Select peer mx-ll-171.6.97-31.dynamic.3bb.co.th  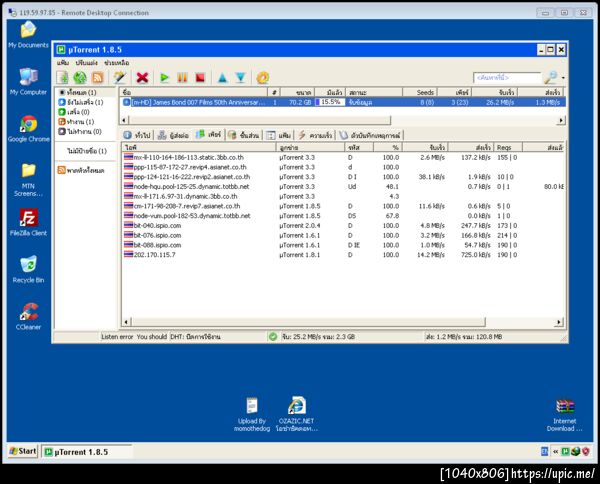click(342, 196)
